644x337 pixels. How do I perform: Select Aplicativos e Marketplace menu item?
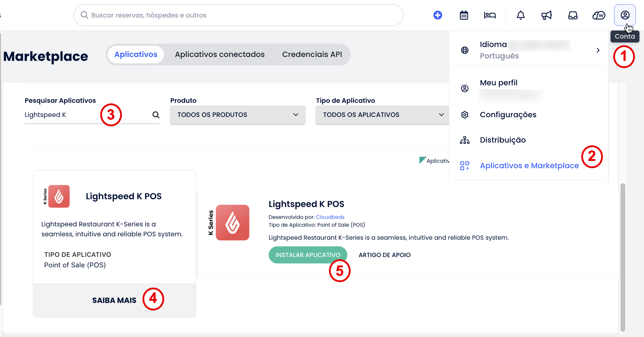pos(529,166)
